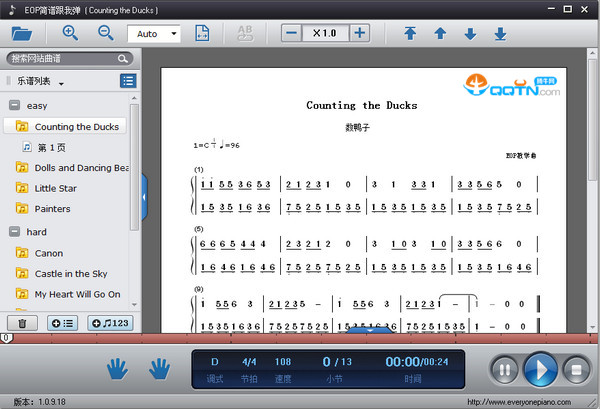Toggle the list view button beside 乐谱列表
Image resolution: width=600 pixels, height=409 pixels.
[128, 81]
